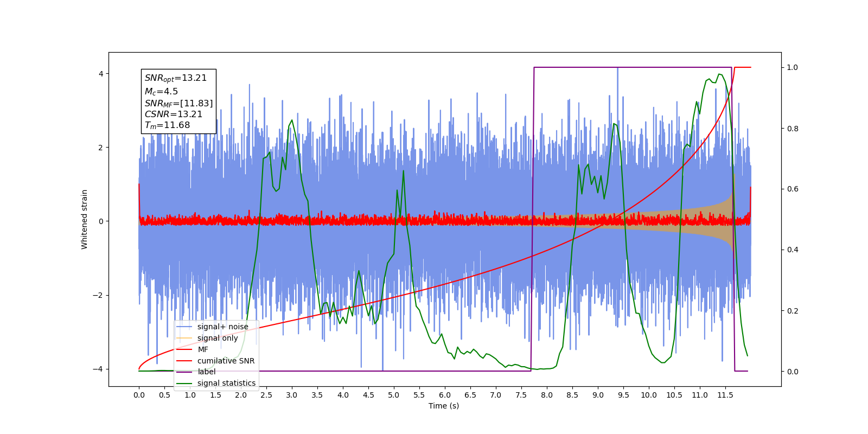Click the 10.0 tick on the time axis
Image resolution: width=868 pixels, height=434 pixels.
click(x=649, y=395)
